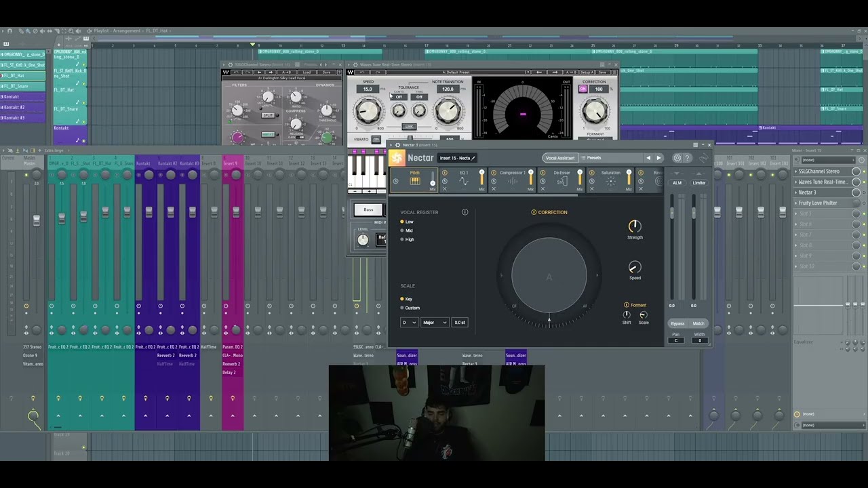
Task: Click Match button in Nectar
Action: (x=698, y=323)
